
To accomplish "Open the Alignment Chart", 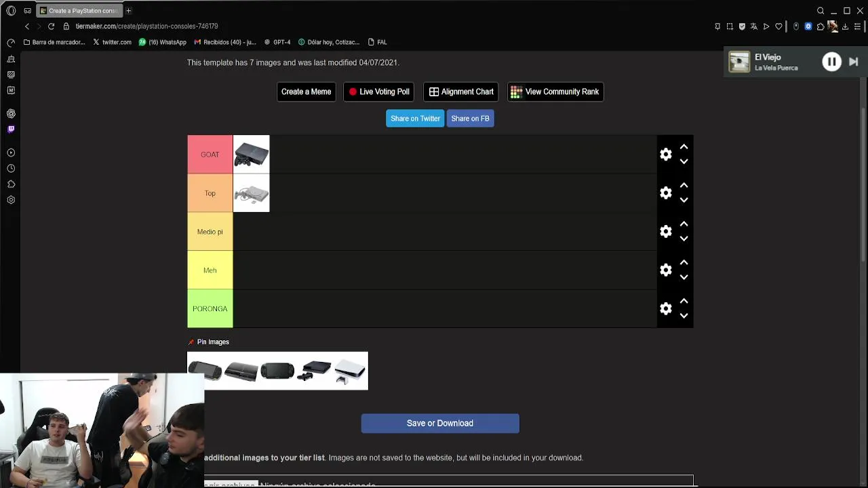I will [x=461, y=91].
